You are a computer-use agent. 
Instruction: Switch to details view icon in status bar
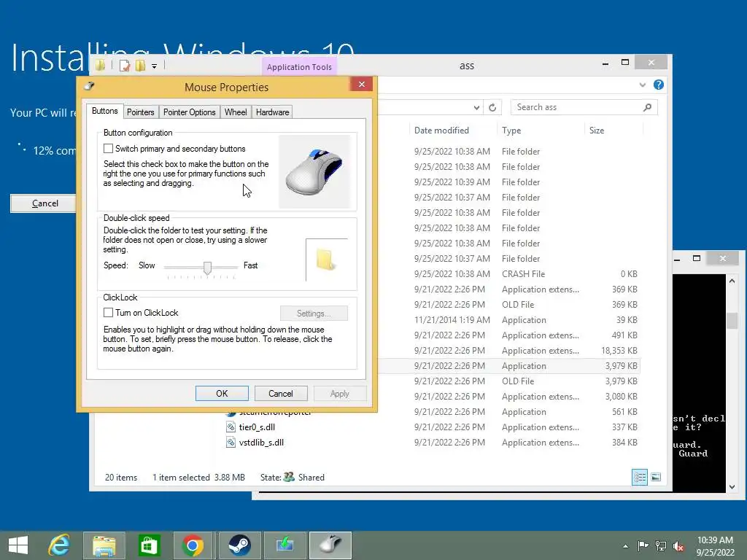pyautogui.click(x=639, y=477)
